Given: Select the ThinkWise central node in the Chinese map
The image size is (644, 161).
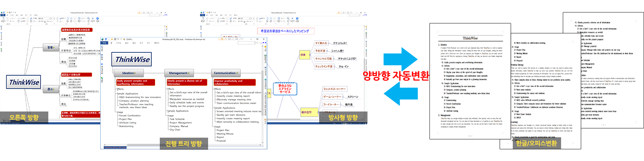Looking at the screenshot, I should coord(24,82).
